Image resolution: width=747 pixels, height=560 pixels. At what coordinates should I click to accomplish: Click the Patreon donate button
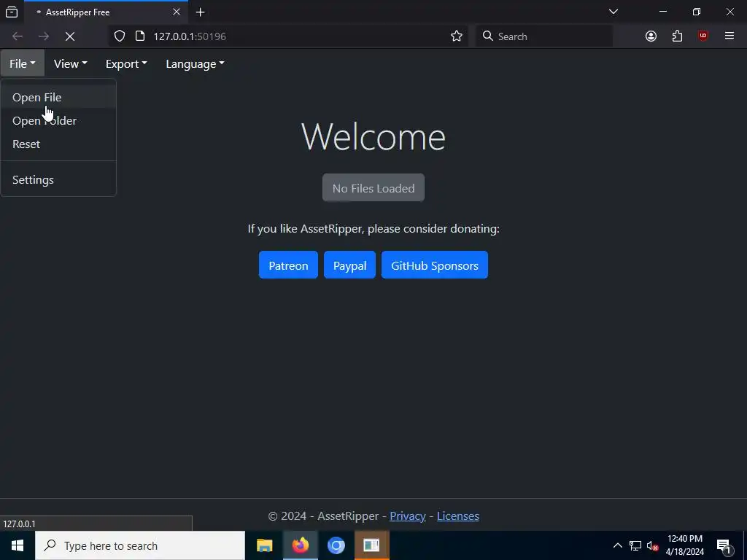288,265
